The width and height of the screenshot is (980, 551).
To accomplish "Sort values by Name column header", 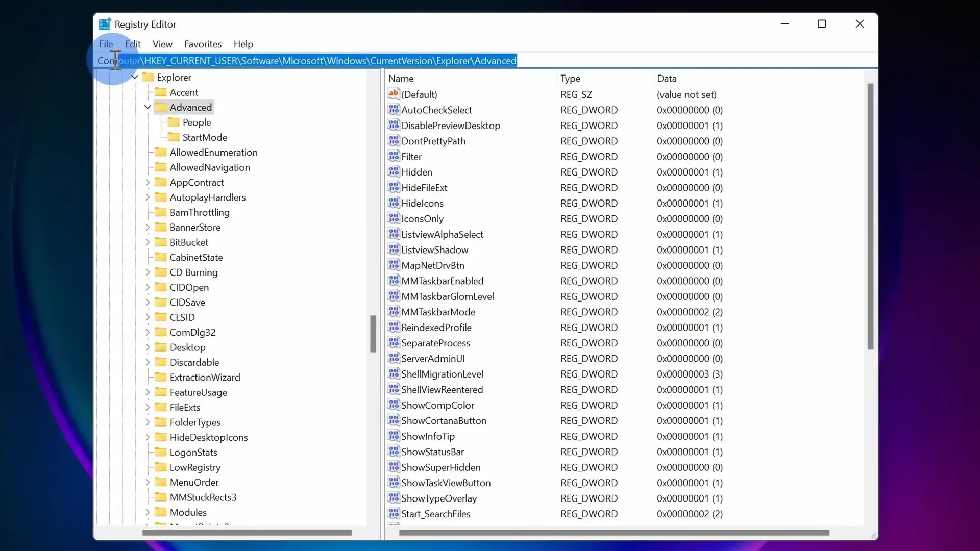I will (401, 79).
